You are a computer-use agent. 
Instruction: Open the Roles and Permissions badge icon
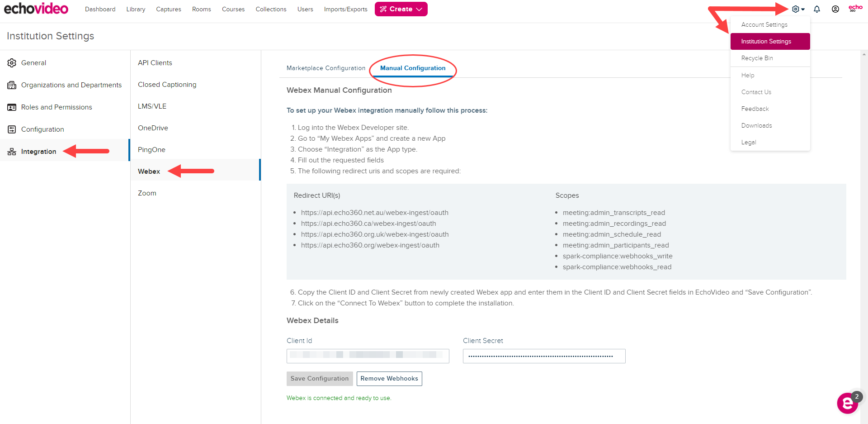(x=12, y=107)
